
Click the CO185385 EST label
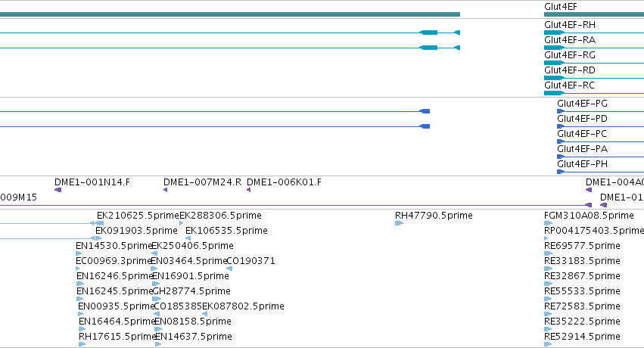pyautogui.click(x=178, y=307)
